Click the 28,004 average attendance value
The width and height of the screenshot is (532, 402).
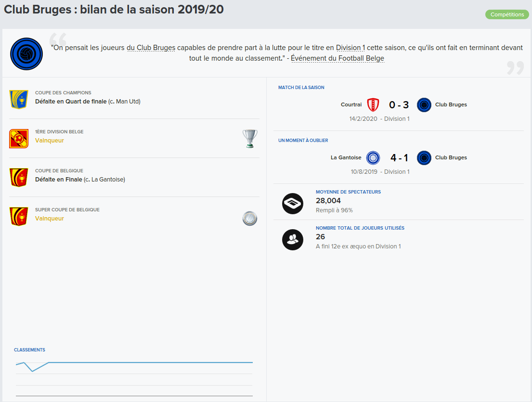point(328,200)
